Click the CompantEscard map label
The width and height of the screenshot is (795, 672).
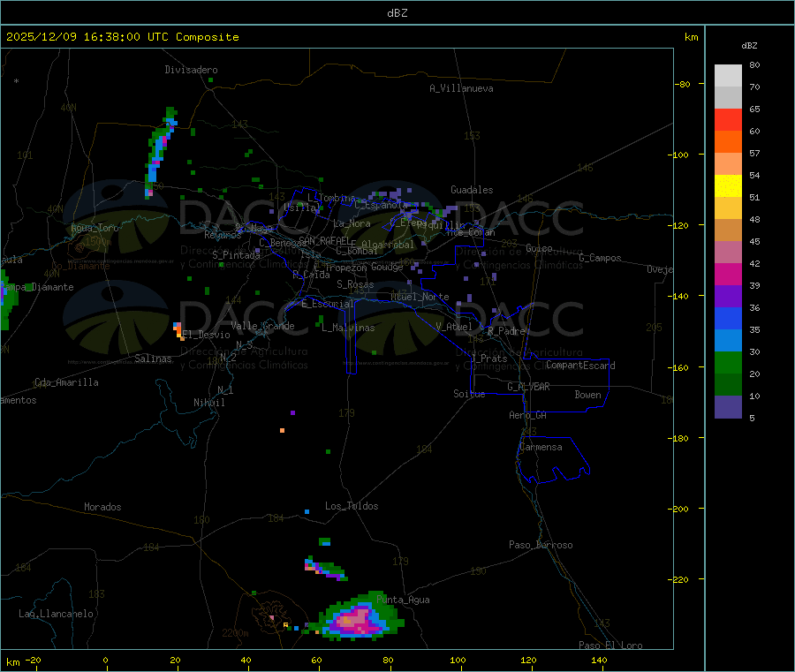coord(580,365)
